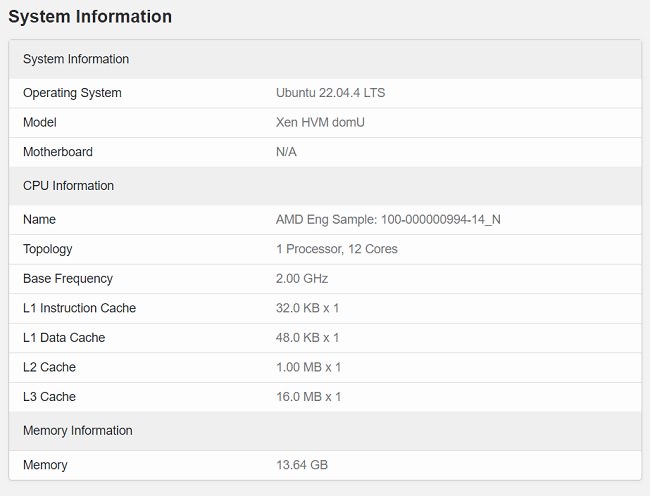650x496 pixels.
Task: Select the 48.0 KB x 1 value
Action: click(x=307, y=338)
